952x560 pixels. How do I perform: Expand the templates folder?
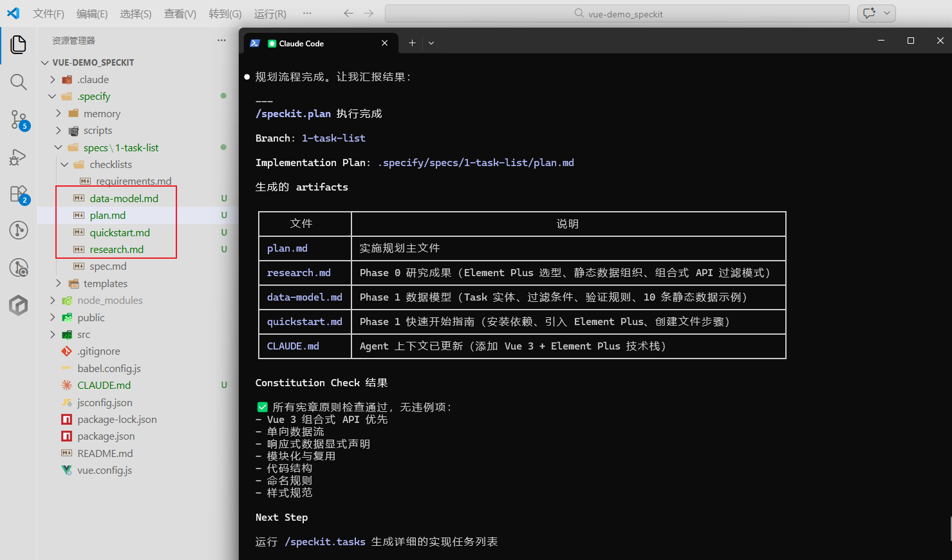pos(59,284)
